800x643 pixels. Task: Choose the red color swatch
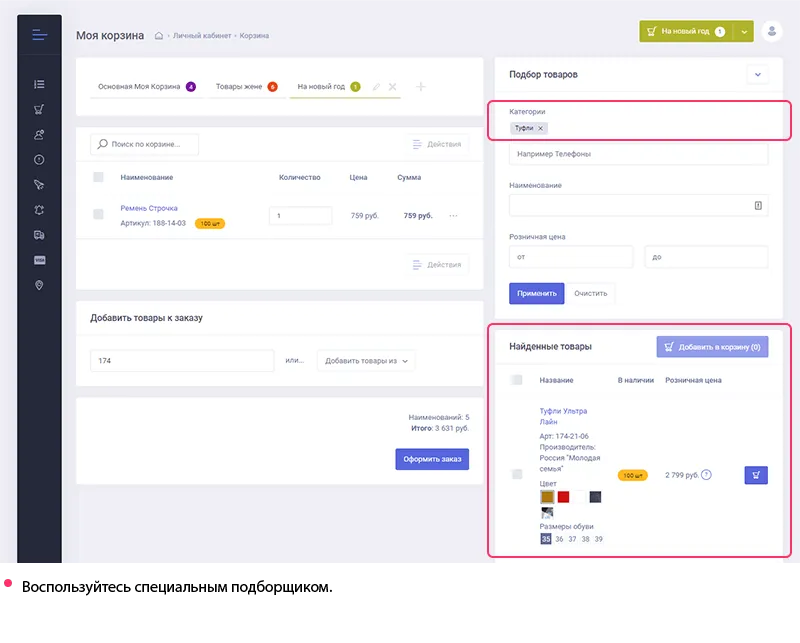point(563,497)
